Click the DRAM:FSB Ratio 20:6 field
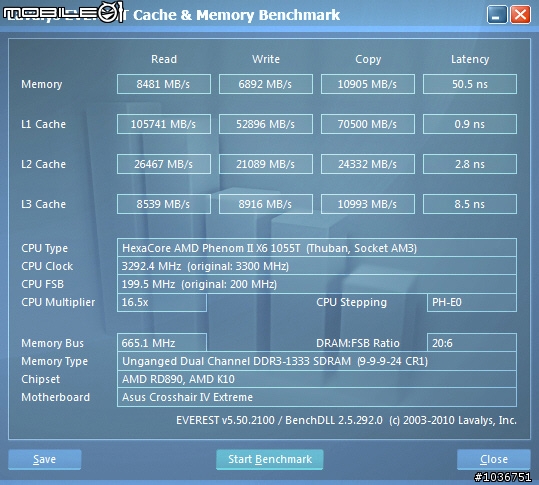Viewport: 539px width, 485px height. (x=472, y=343)
